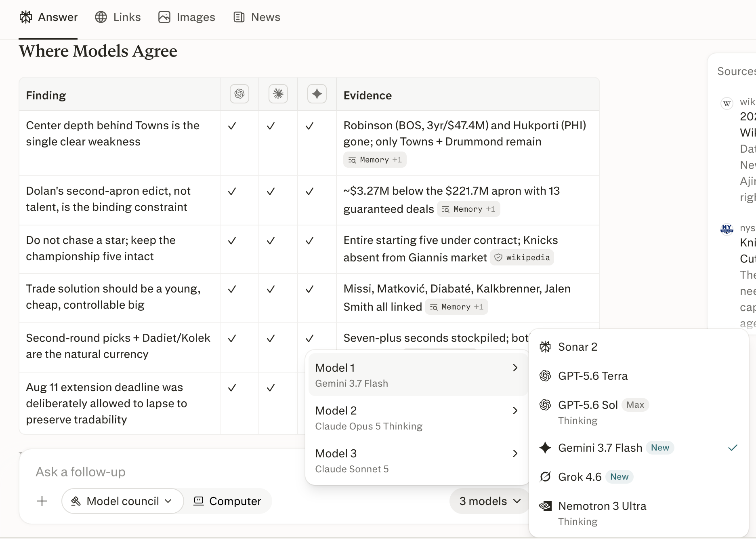
Task: Open the 3 models dropdown
Action: [x=489, y=501]
